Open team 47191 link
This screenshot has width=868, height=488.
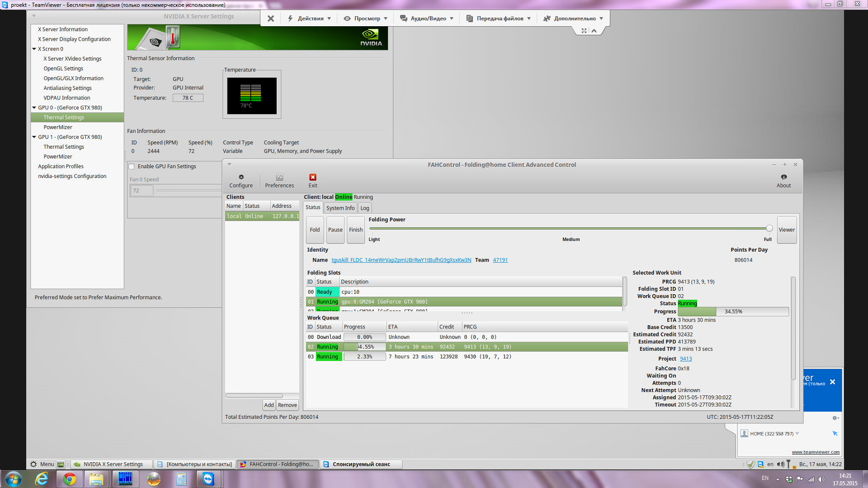tap(500, 260)
